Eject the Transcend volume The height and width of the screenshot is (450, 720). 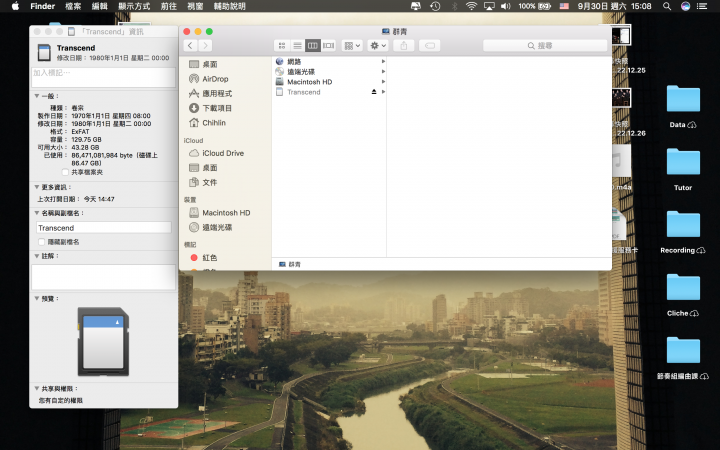pyautogui.click(x=374, y=92)
